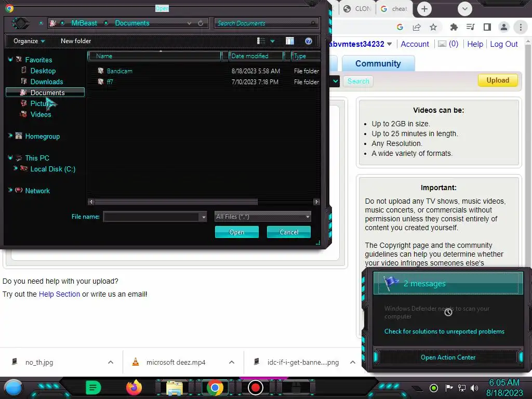This screenshot has height=399, width=532.
Task: Click the horizontal scrollbar in file list
Action: pos(176,202)
